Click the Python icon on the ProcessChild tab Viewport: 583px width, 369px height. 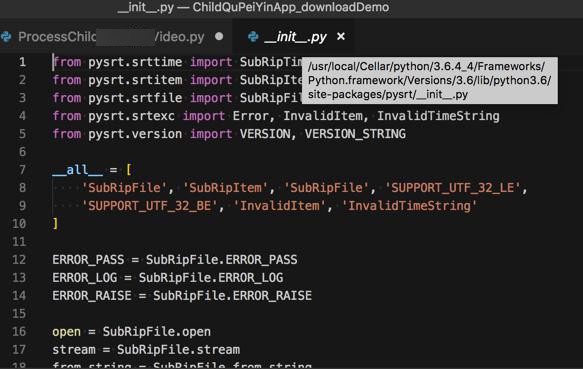click(x=6, y=37)
